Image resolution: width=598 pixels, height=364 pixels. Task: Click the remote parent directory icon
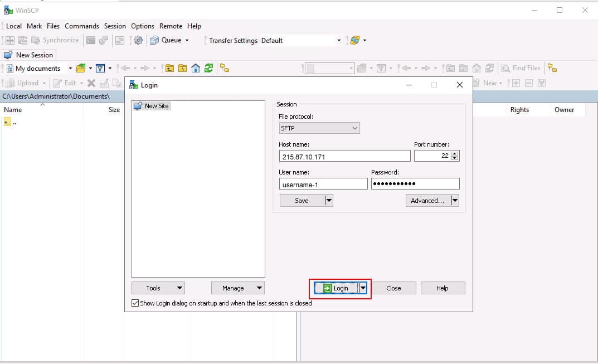click(450, 69)
